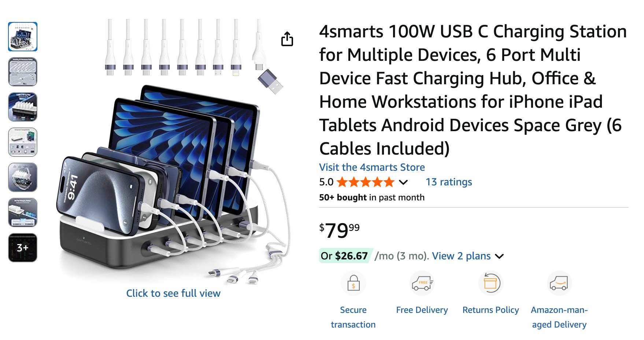Select the fourth product thumbnail
The height and width of the screenshot is (340, 644).
click(23, 142)
